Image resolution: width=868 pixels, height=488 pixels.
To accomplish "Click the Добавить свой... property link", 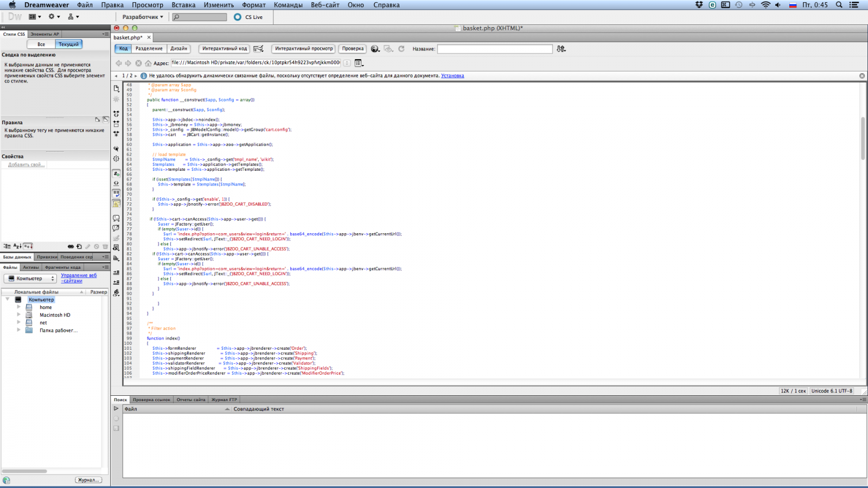I will [26, 165].
